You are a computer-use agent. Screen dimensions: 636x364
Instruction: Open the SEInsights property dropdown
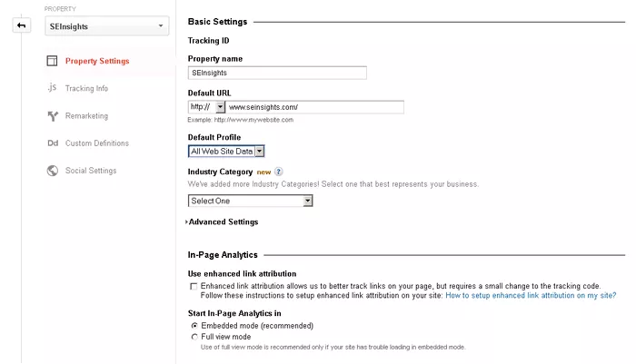(106, 26)
